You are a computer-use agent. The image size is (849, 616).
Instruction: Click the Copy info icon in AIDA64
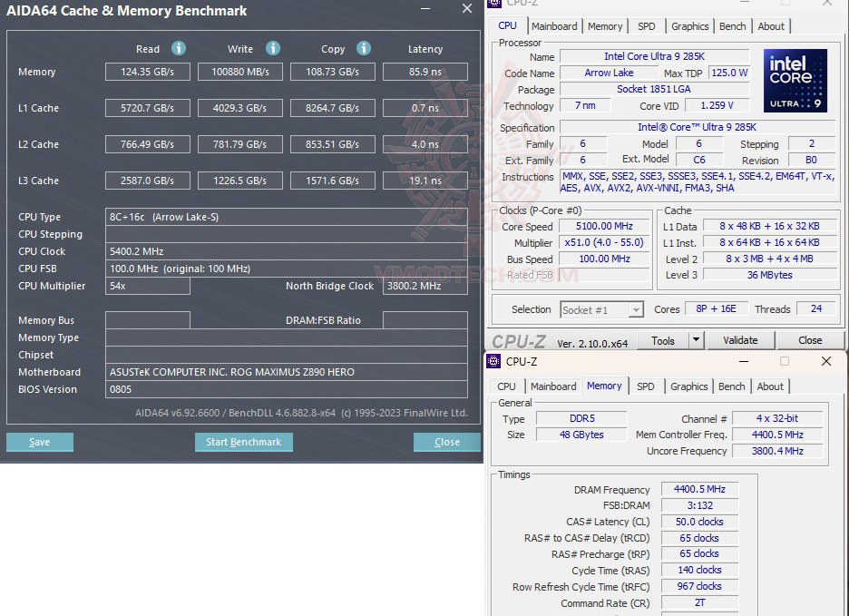pyautogui.click(x=364, y=48)
